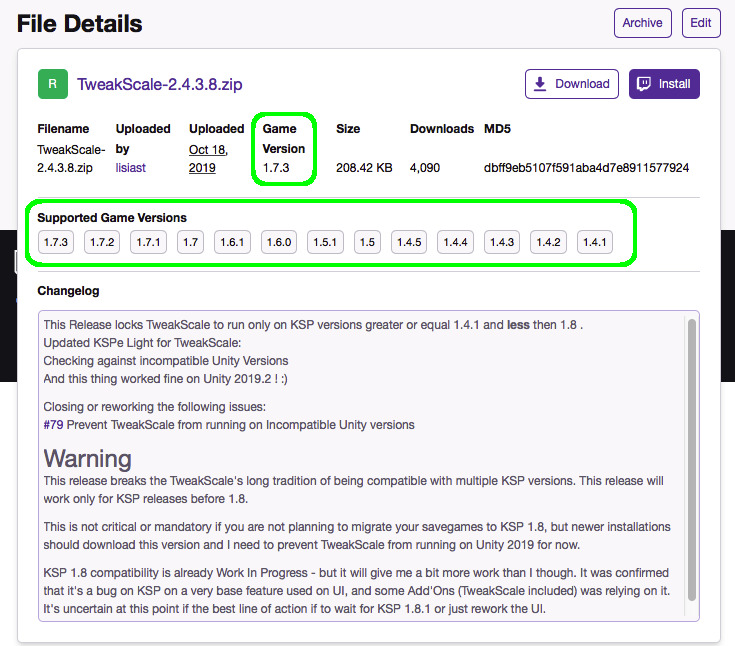This screenshot has width=735, height=646.
Task: Click the Download button
Action: [x=571, y=84]
